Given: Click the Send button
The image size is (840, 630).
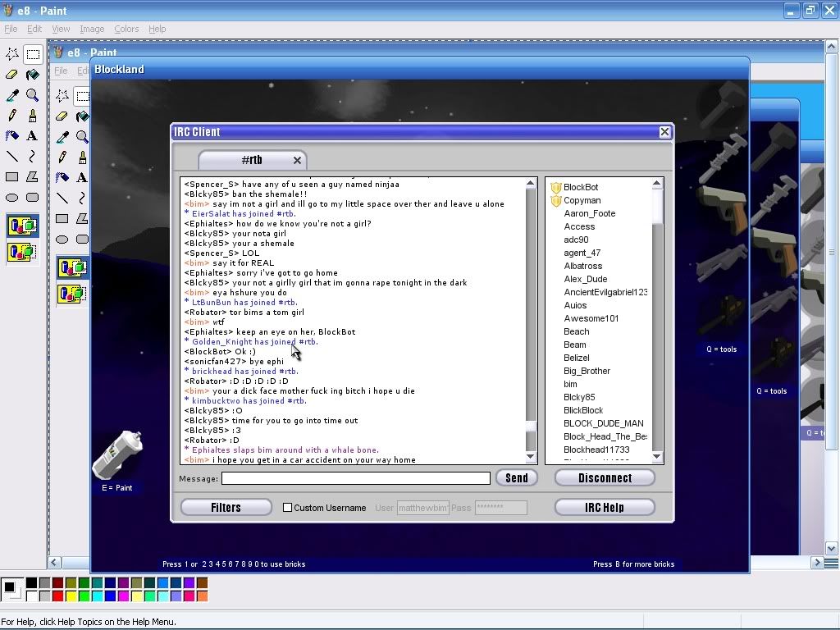Looking at the screenshot, I should pyautogui.click(x=517, y=478).
